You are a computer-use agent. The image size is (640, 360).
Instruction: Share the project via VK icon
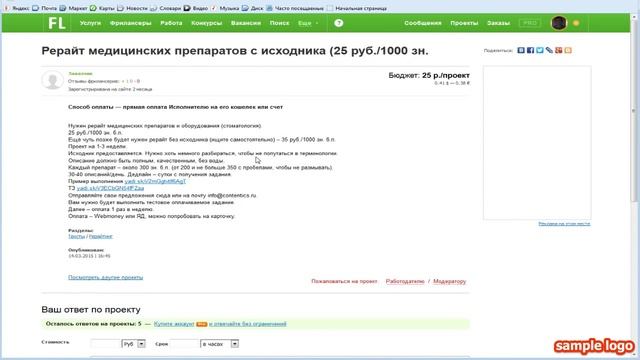(521, 50)
